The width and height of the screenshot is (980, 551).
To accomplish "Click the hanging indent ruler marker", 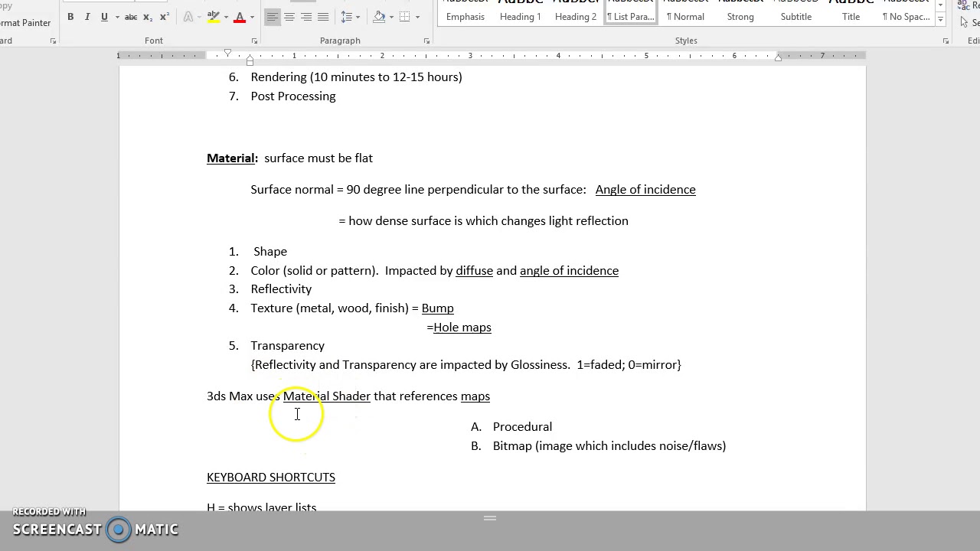I will pyautogui.click(x=250, y=57).
